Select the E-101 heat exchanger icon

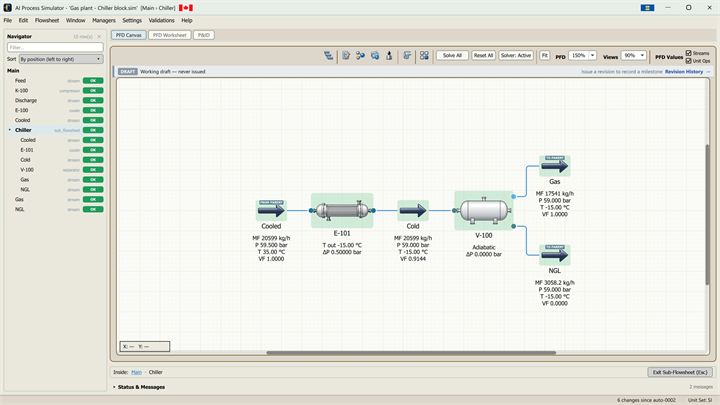342,210
